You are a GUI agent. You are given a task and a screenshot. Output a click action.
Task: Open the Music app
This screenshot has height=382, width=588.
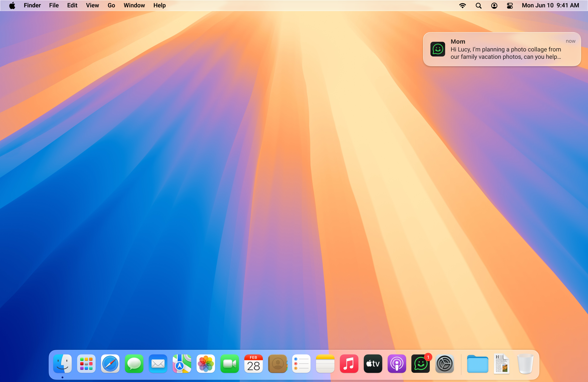click(349, 364)
